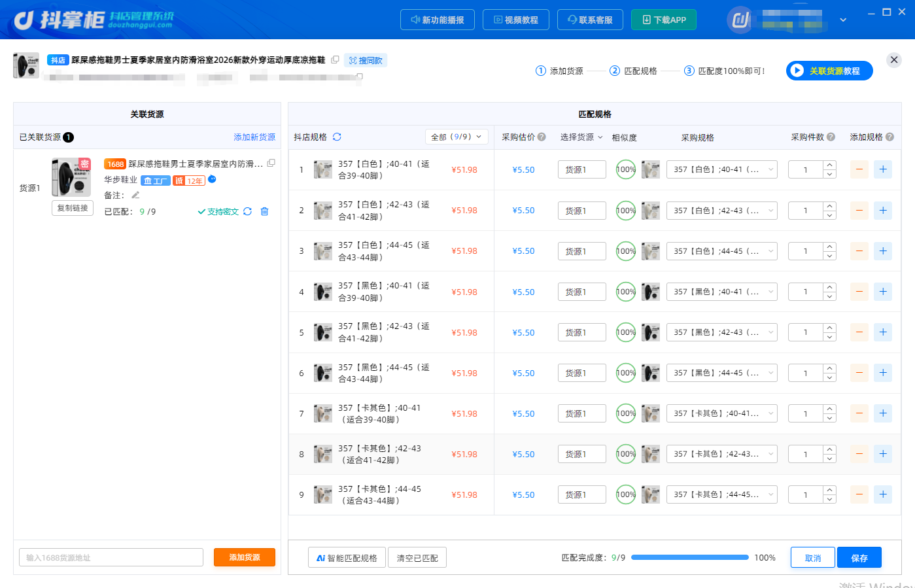Click the plus icon on row 7
The width and height of the screenshot is (915, 588).
coord(883,413)
